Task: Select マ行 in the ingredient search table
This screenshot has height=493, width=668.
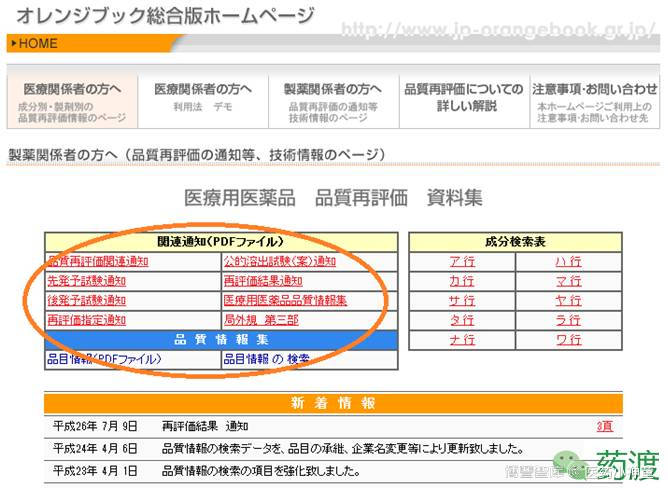Action: click(x=569, y=281)
